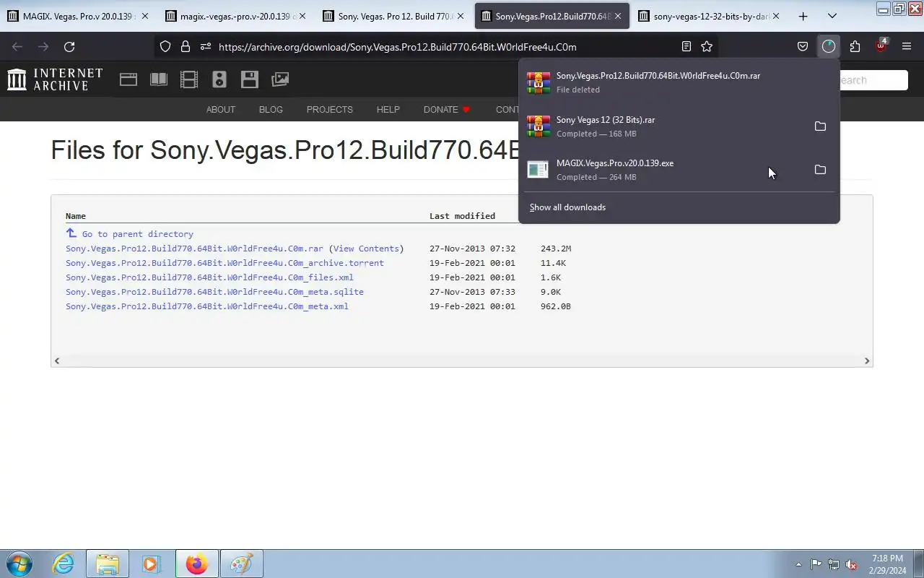
Task: Click the muted volume tray icon
Action: pyautogui.click(x=851, y=564)
